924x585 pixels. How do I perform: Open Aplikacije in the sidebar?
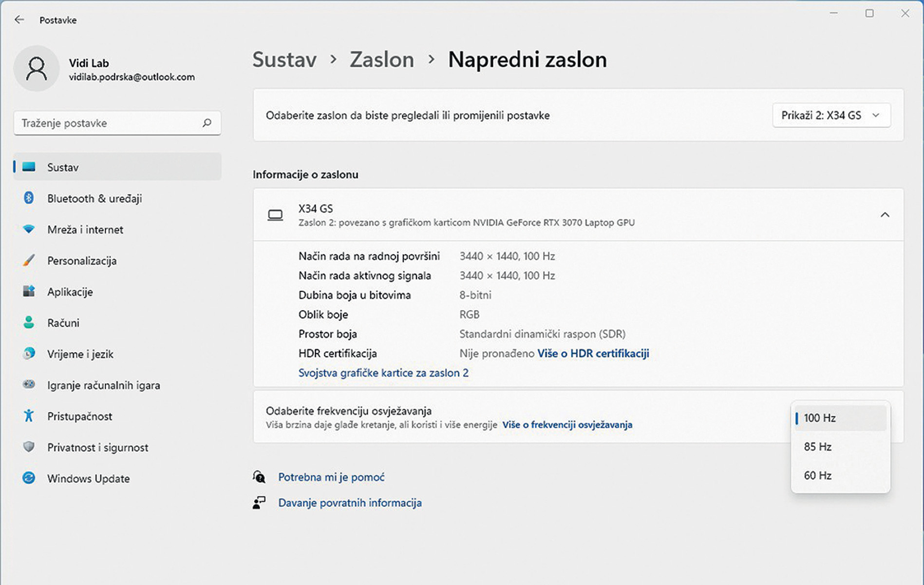(x=70, y=292)
